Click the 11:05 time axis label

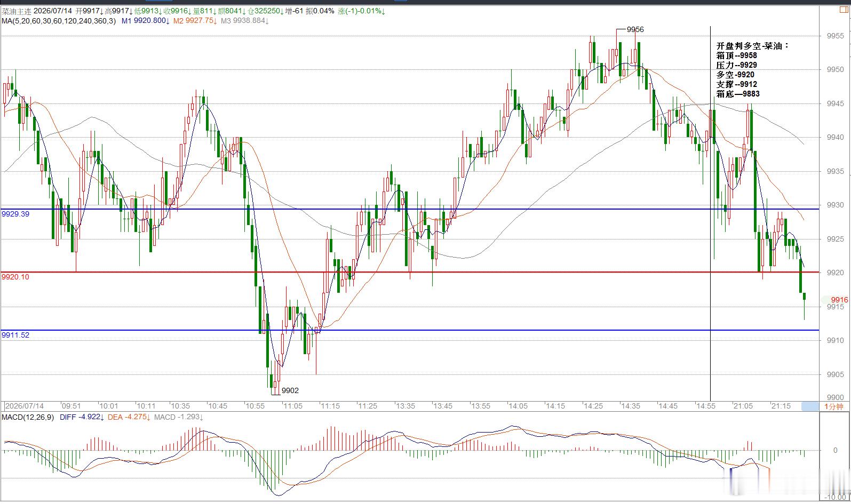point(292,406)
